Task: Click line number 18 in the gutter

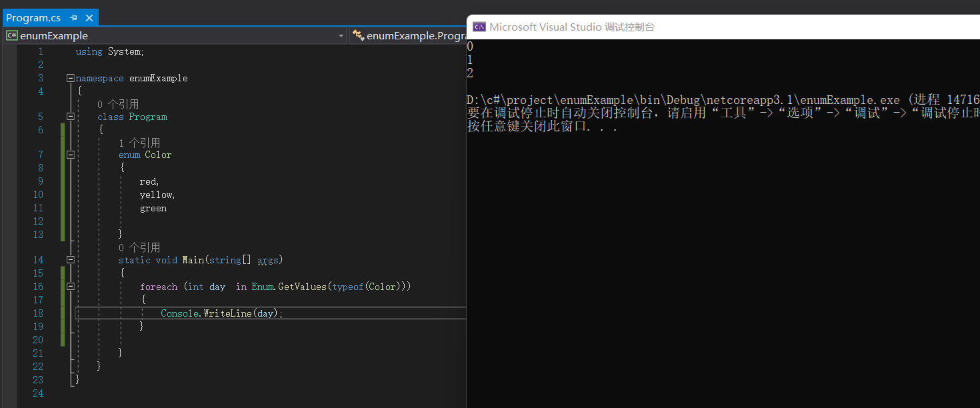Action: click(x=38, y=313)
